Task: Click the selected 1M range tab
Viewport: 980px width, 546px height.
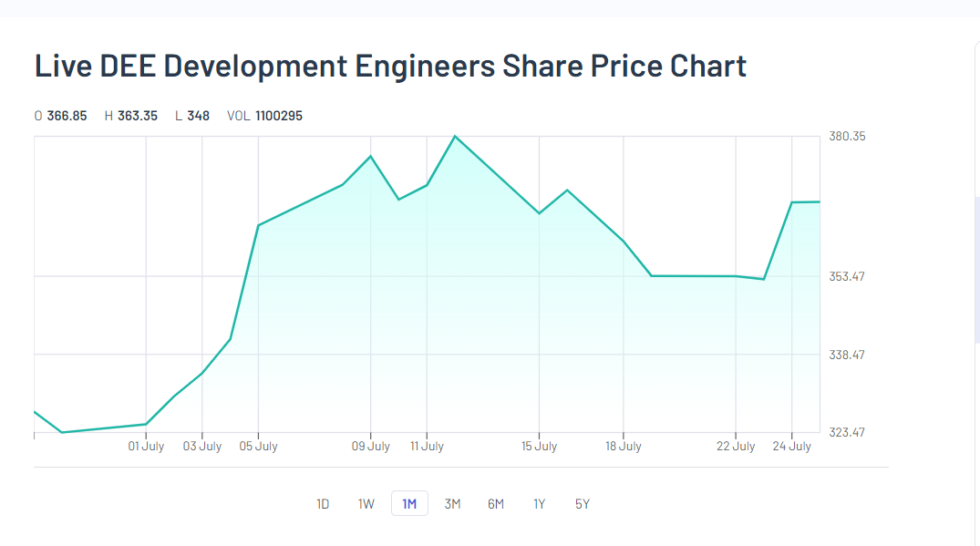Action: click(x=409, y=504)
